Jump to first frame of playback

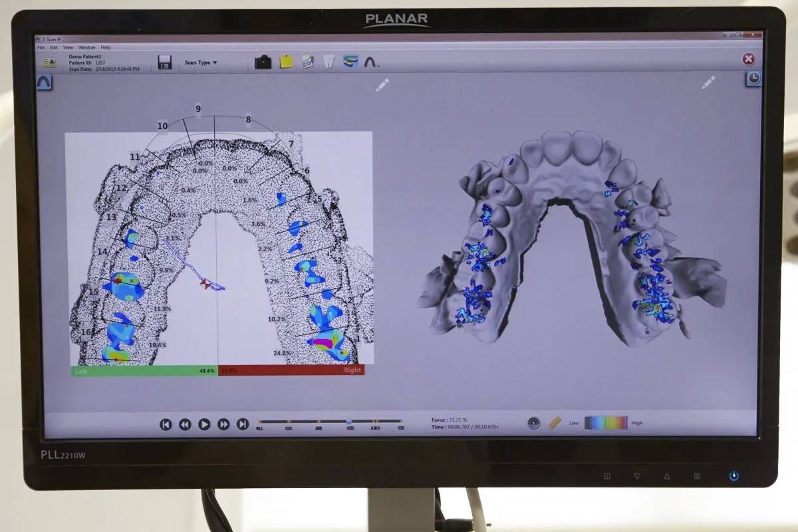coord(166,424)
